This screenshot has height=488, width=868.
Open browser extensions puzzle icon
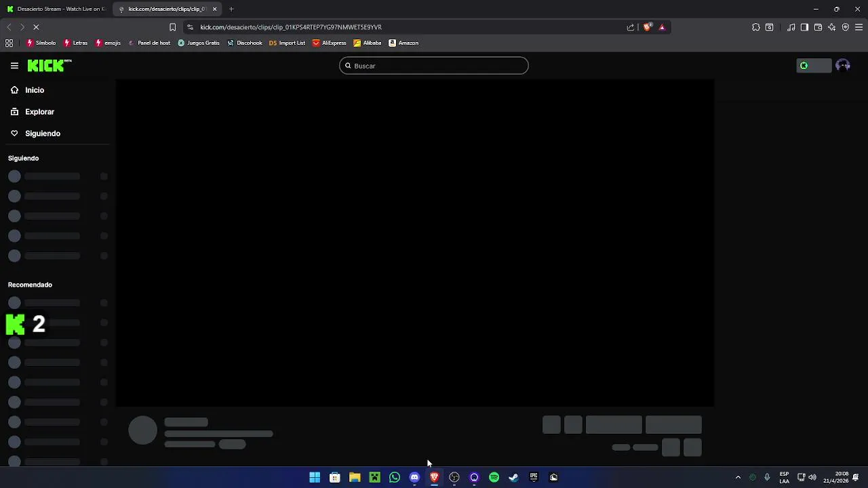756,27
